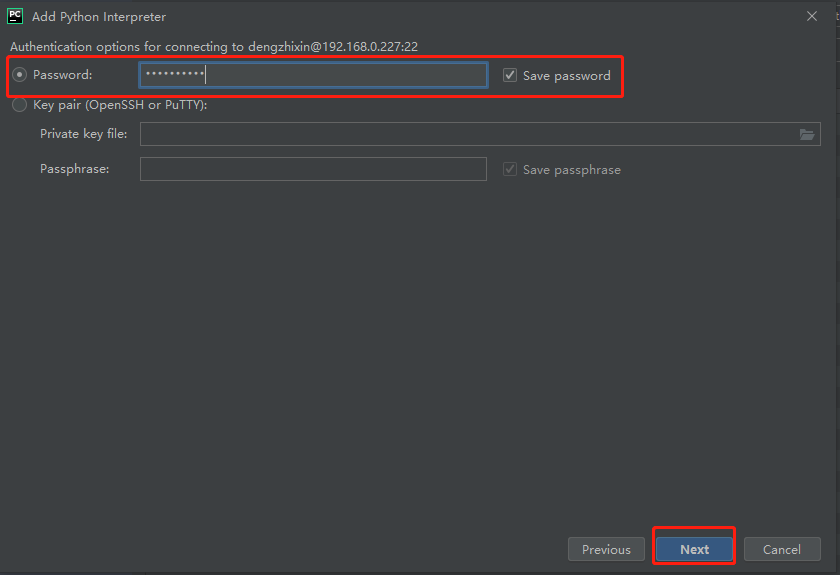This screenshot has height=575, width=840.
Task: Open the folder browse icon for private key
Action: tap(808, 135)
